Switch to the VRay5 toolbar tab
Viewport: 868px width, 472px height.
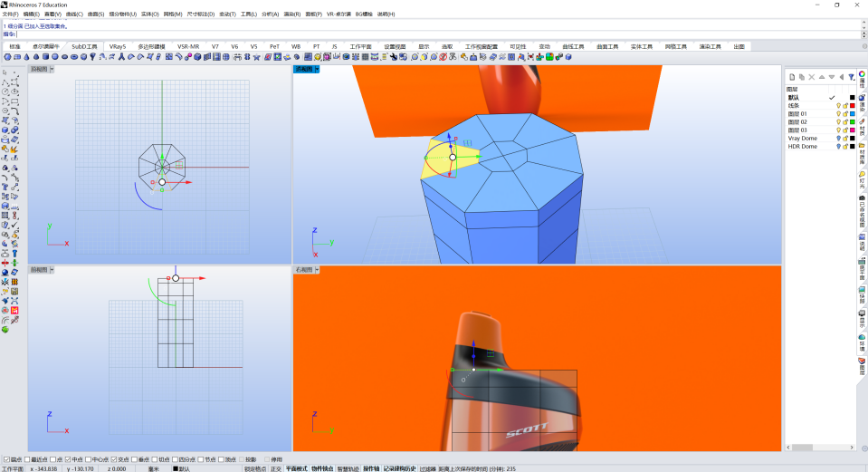118,46
